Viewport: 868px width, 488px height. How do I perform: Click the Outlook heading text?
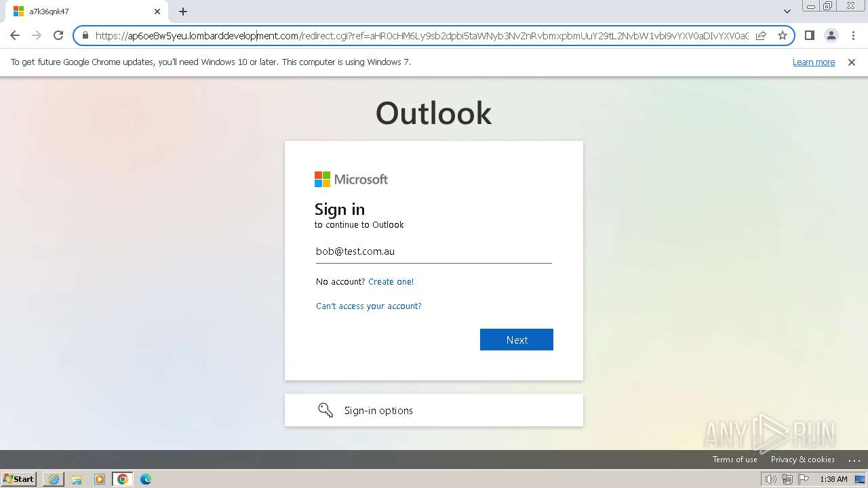pos(434,113)
